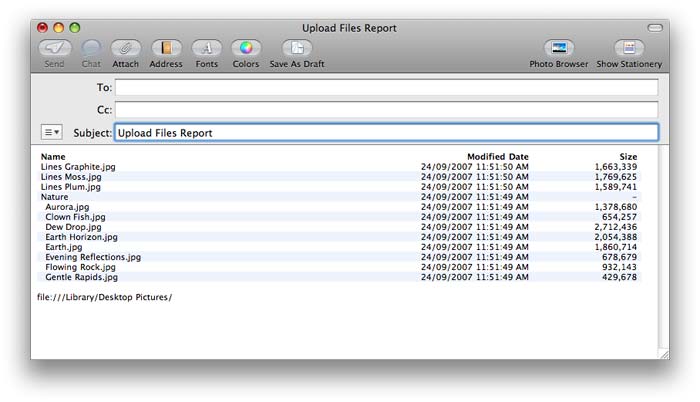Click into the To address field

tap(387, 87)
